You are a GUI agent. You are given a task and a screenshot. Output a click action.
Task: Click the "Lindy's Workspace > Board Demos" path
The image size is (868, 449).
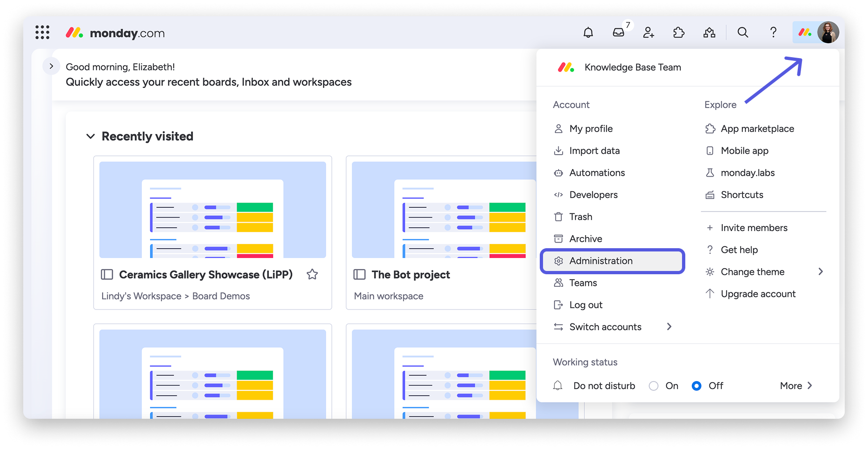point(176,296)
